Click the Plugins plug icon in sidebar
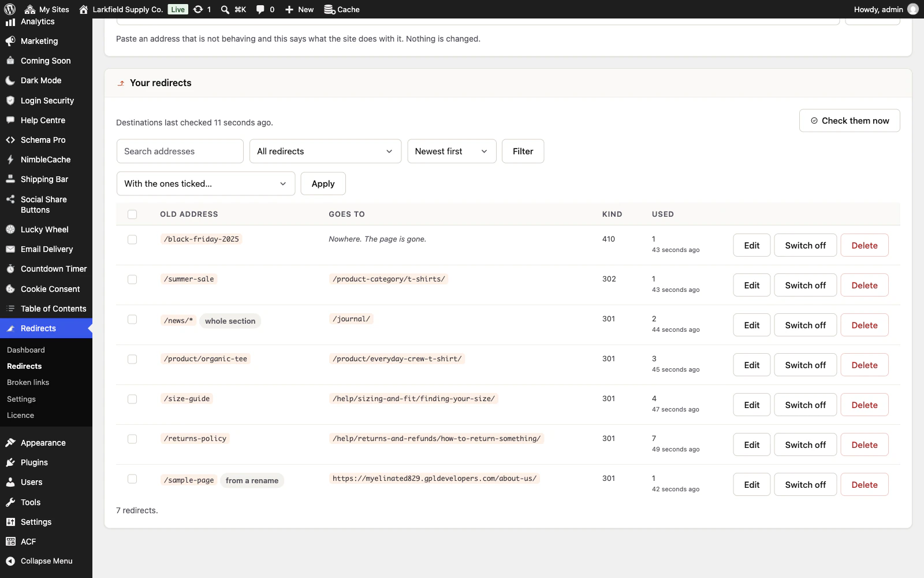This screenshot has width=924, height=578. pyautogui.click(x=10, y=462)
